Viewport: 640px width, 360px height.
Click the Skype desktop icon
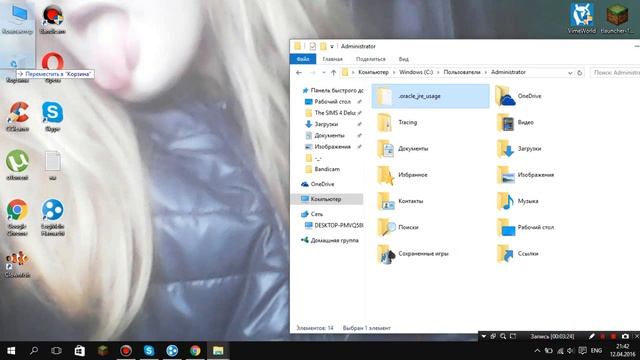53,116
